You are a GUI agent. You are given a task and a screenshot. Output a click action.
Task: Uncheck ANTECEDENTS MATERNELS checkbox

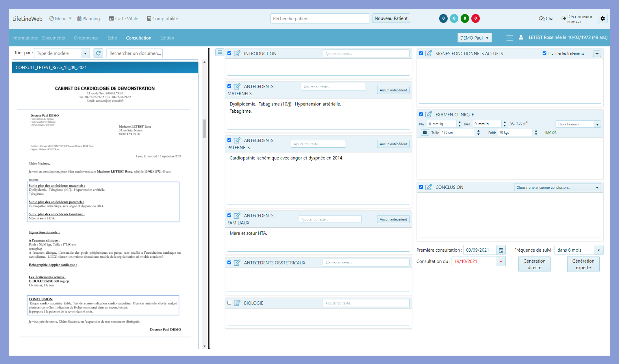229,86
